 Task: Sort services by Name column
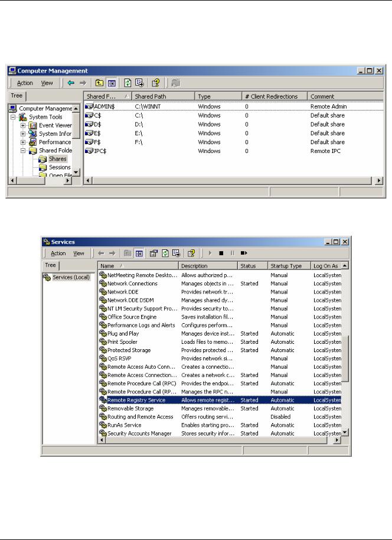tap(138, 266)
